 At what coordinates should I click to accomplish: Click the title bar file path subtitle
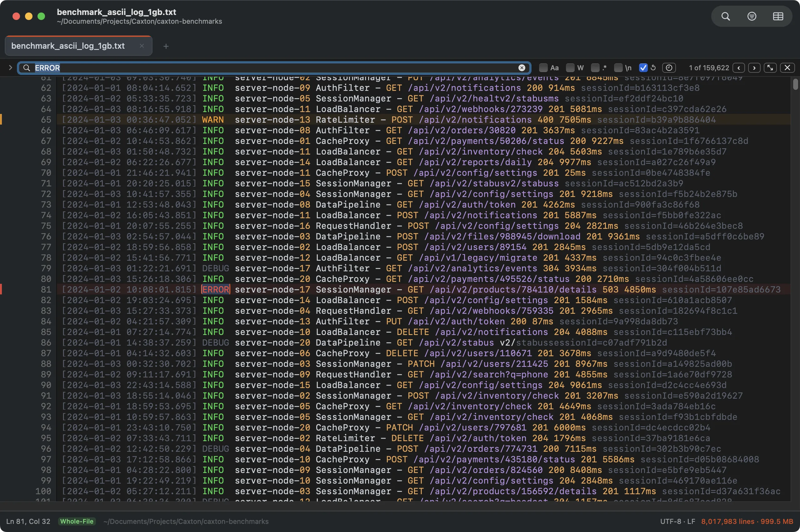pyautogui.click(x=140, y=21)
